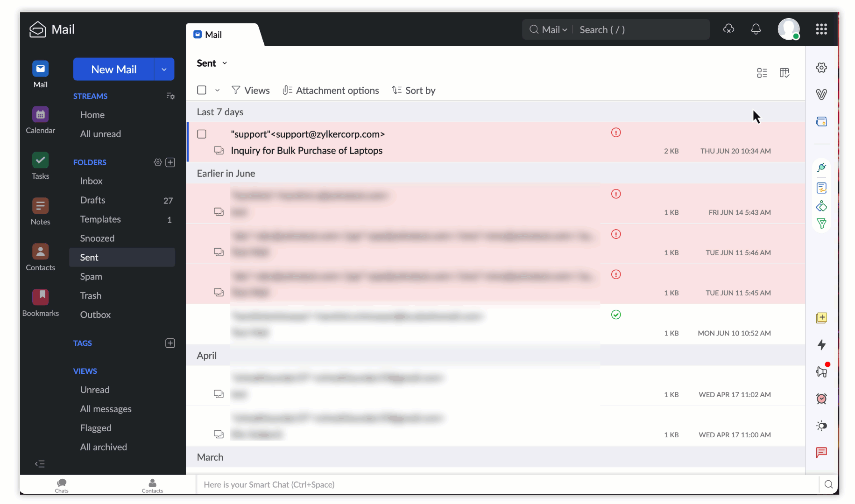Viewport: 855px width, 504px height.
Task: Click the cloud sync icon in header
Action: [x=728, y=29]
